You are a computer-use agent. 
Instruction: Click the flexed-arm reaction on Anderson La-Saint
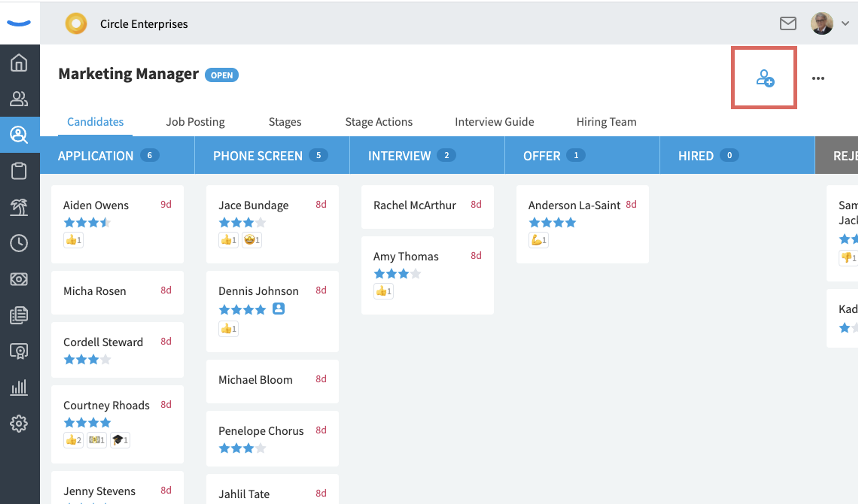tap(539, 240)
